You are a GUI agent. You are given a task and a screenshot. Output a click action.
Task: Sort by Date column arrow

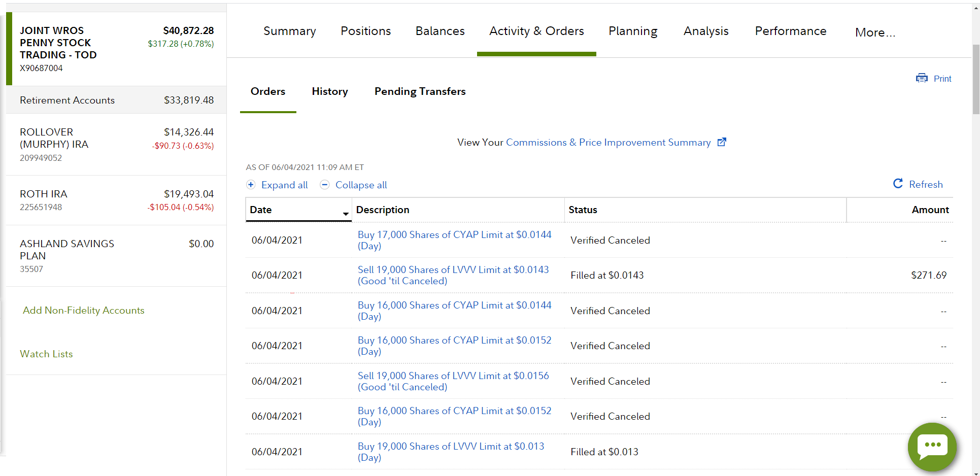(x=346, y=214)
